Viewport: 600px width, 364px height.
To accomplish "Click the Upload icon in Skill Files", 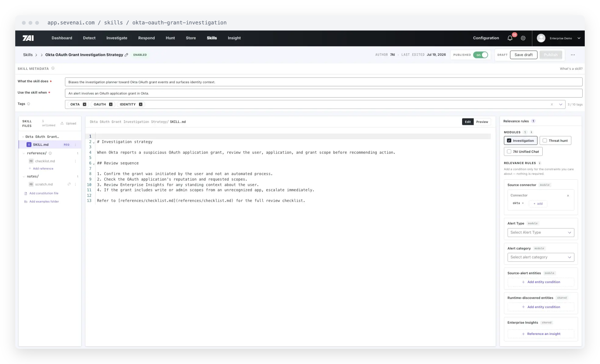I will tap(62, 123).
